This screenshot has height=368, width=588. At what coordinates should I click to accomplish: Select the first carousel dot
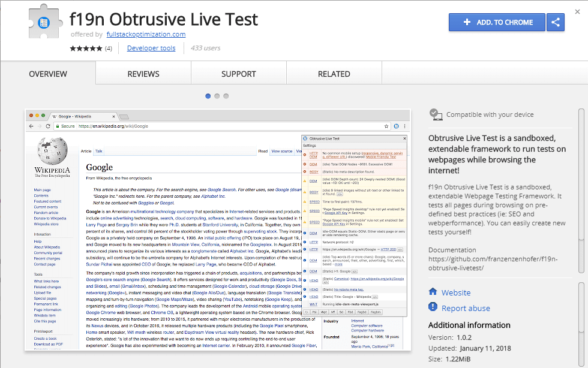point(208,96)
